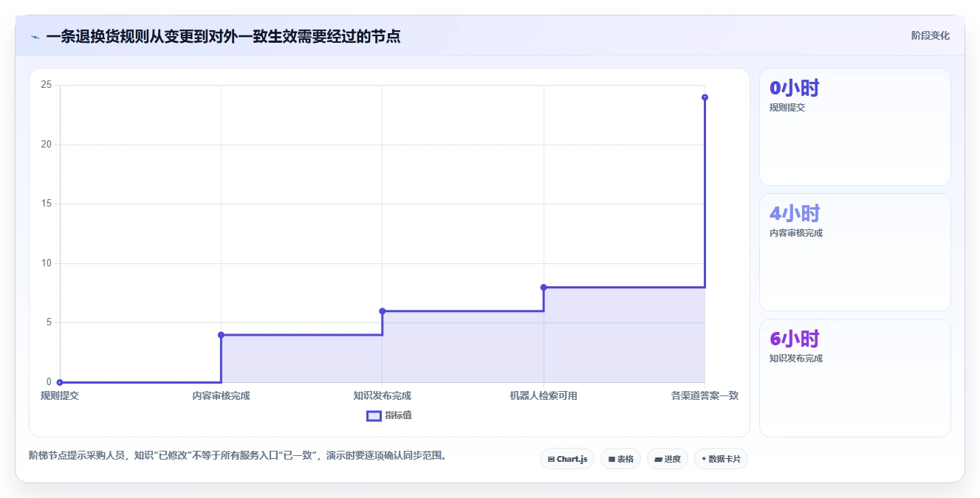Click y-axis value 10
Viewport: 980px width, 498px height.
pyautogui.click(x=47, y=263)
